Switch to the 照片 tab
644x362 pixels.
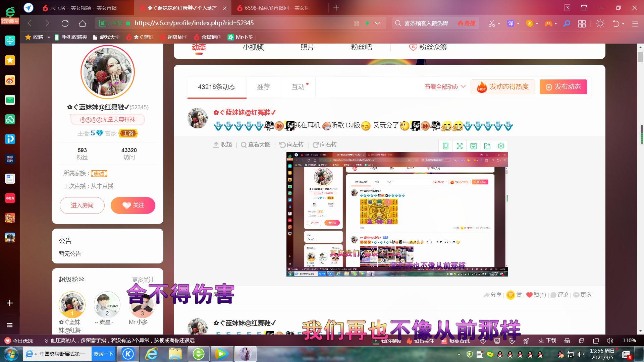point(307,47)
